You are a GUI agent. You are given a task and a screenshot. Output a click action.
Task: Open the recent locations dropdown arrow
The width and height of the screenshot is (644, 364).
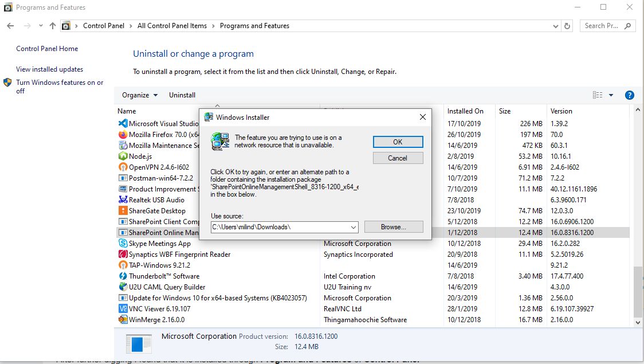(x=41, y=25)
